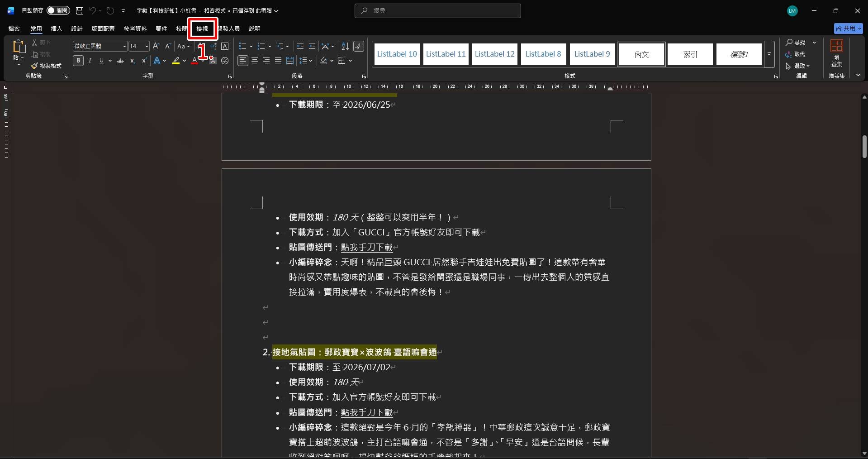868x459 pixels.
Task: Center align the paragraph
Action: pos(255,61)
